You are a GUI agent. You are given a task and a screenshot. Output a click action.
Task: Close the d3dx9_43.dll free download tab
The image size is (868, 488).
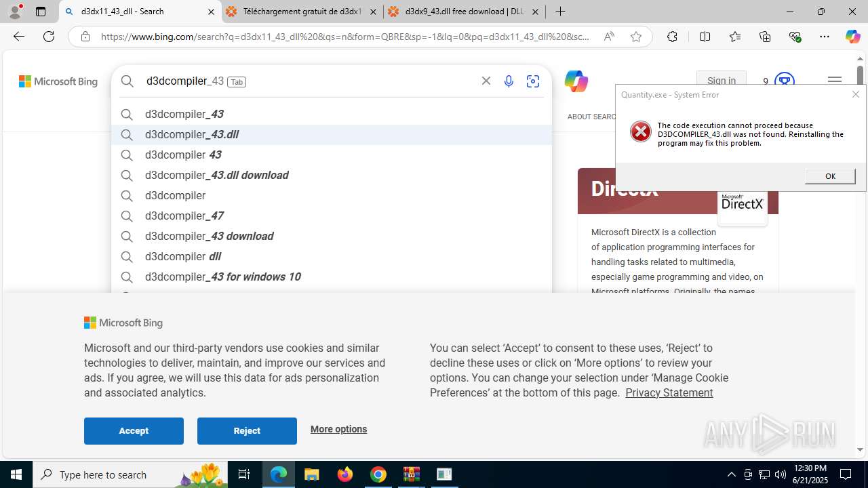pos(535,12)
